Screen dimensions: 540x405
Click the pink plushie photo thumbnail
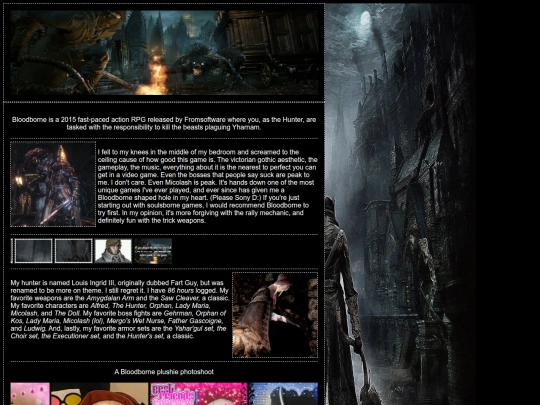tap(30, 394)
